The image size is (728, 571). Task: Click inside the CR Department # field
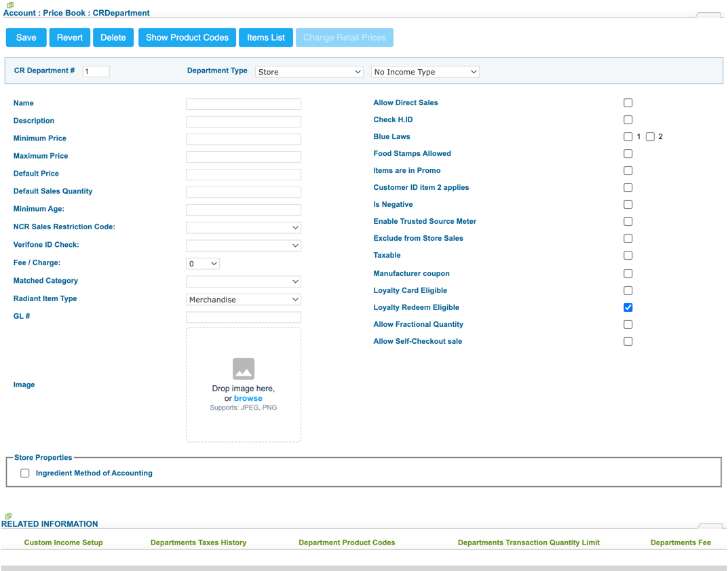click(x=95, y=71)
